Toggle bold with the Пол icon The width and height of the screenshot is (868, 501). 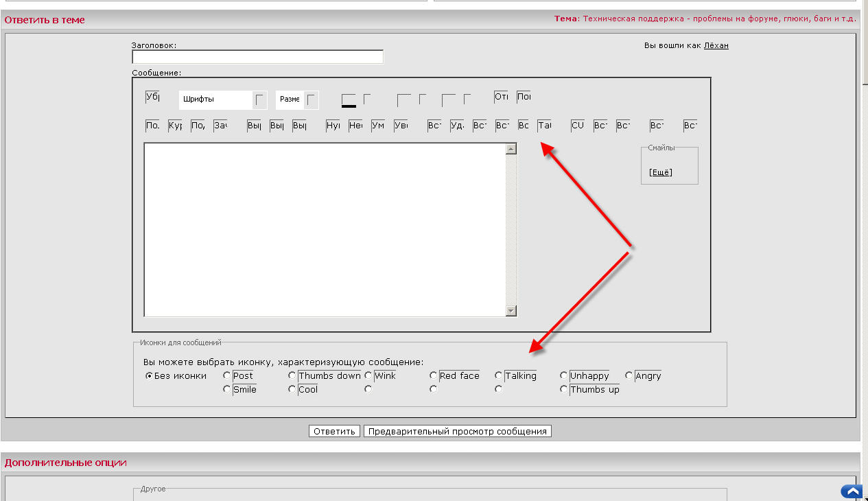(152, 126)
